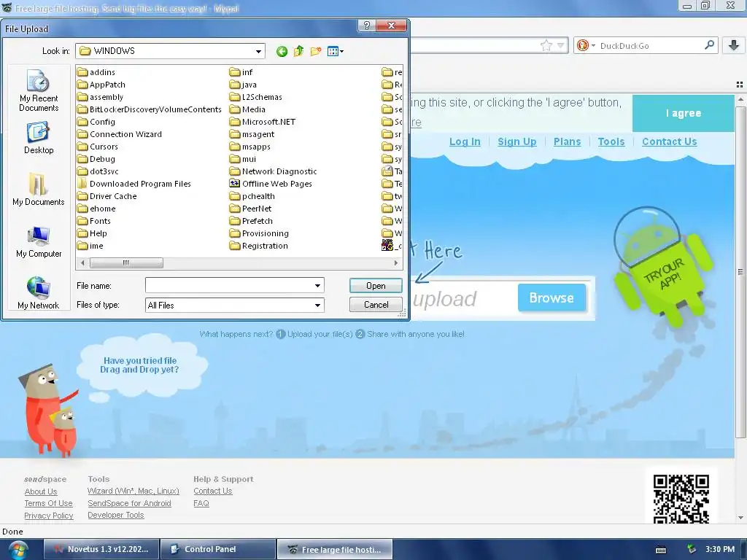Select the addins folder
Viewport: 747px width, 560px height.
point(96,72)
